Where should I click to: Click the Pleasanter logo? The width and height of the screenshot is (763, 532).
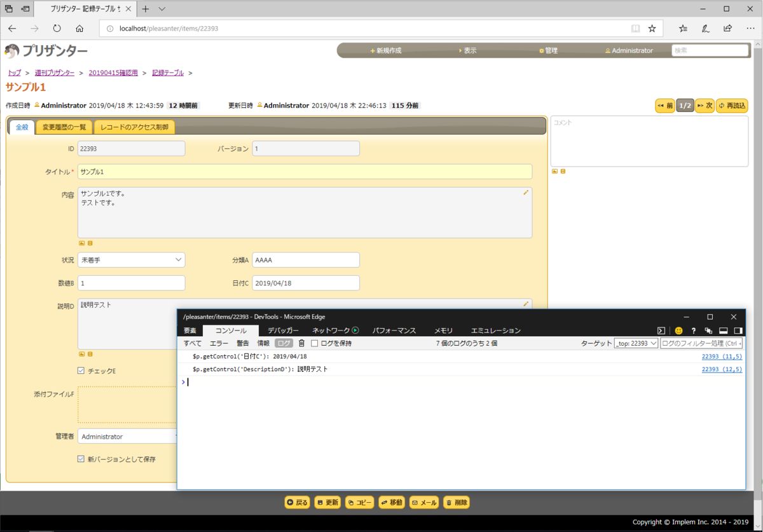pos(46,51)
